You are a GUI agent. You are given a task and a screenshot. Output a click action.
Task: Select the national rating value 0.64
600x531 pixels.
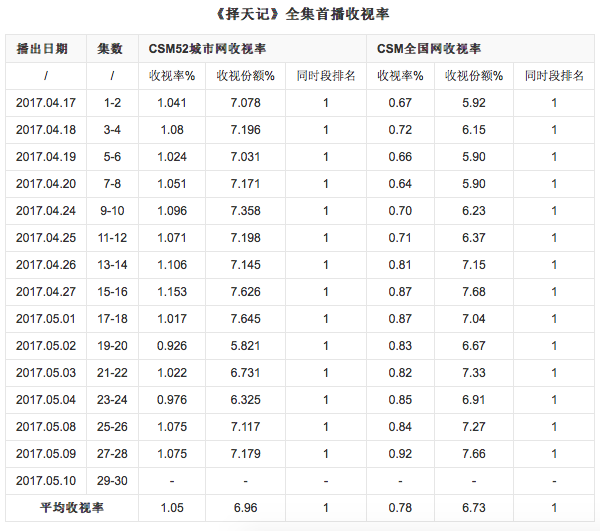(401, 184)
